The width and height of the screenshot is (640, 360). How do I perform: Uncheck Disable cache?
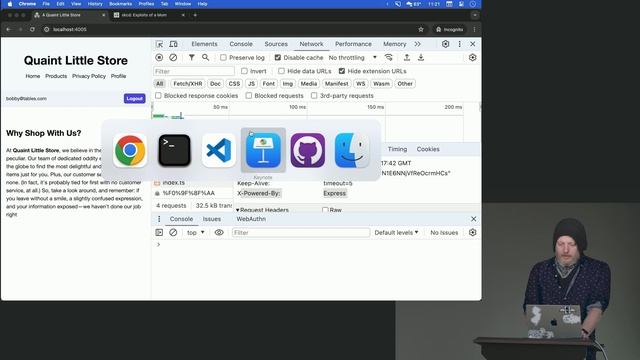click(x=278, y=58)
